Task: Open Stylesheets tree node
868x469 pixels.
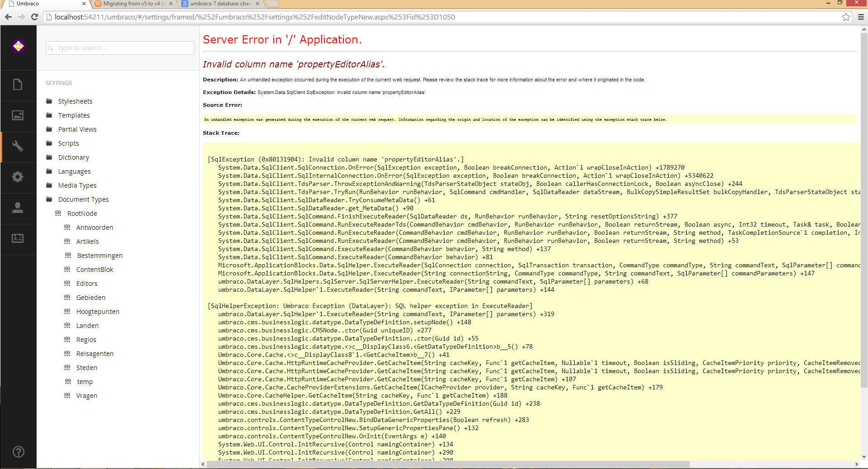Action: click(x=75, y=101)
